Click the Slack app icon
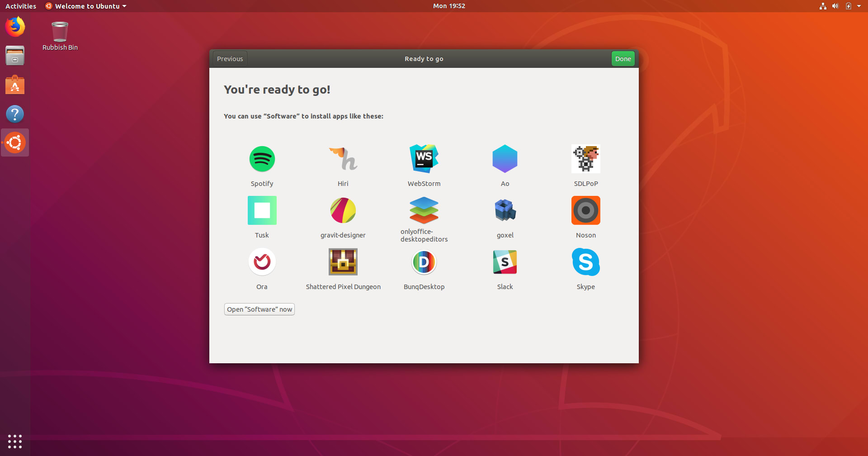The width and height of the screenshot is (868, 456). [505, 262]
